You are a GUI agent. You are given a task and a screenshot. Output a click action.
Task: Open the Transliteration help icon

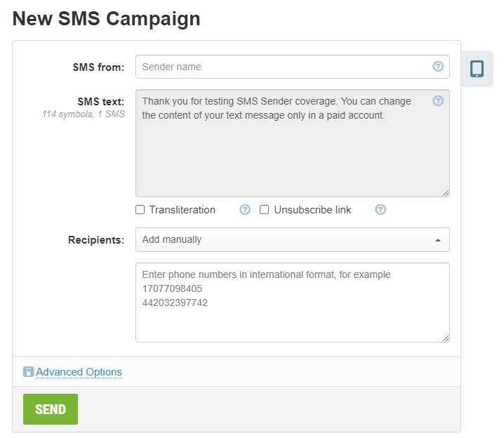(245, 210)
